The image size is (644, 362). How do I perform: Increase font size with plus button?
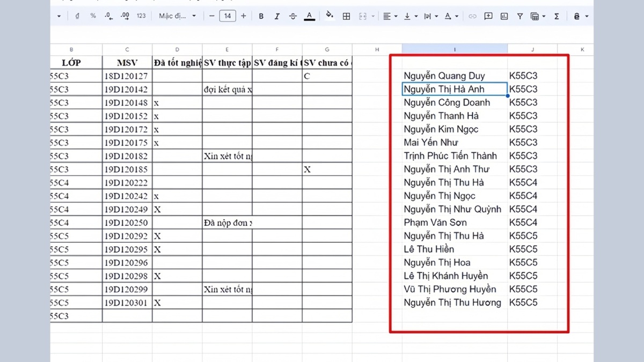(x=243, y=16)
